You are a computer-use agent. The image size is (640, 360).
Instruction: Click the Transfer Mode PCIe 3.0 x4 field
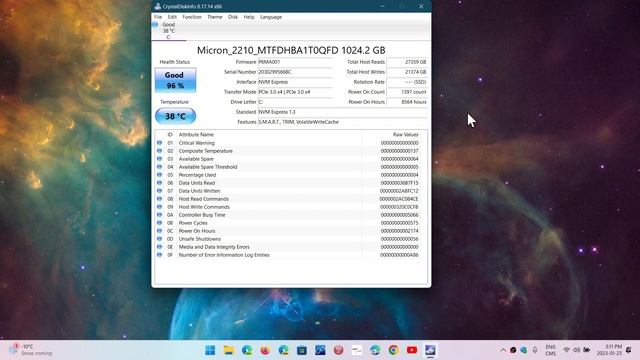pos(295,92)
